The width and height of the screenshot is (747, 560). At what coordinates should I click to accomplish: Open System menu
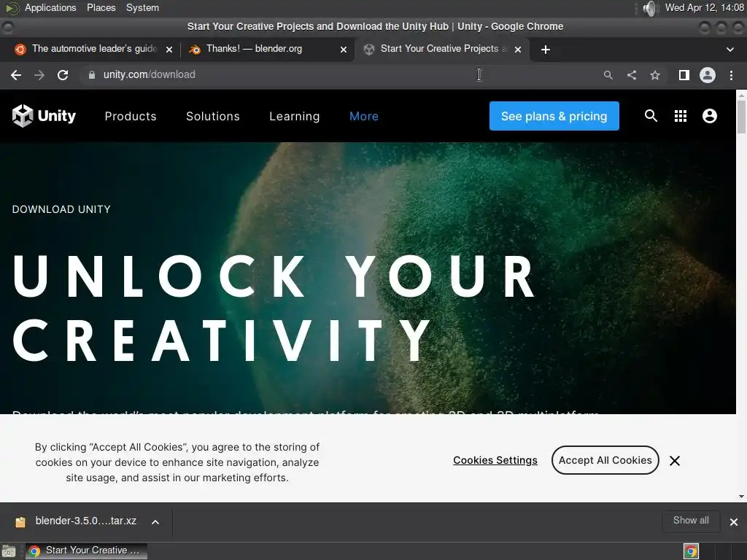coord(142,7)
